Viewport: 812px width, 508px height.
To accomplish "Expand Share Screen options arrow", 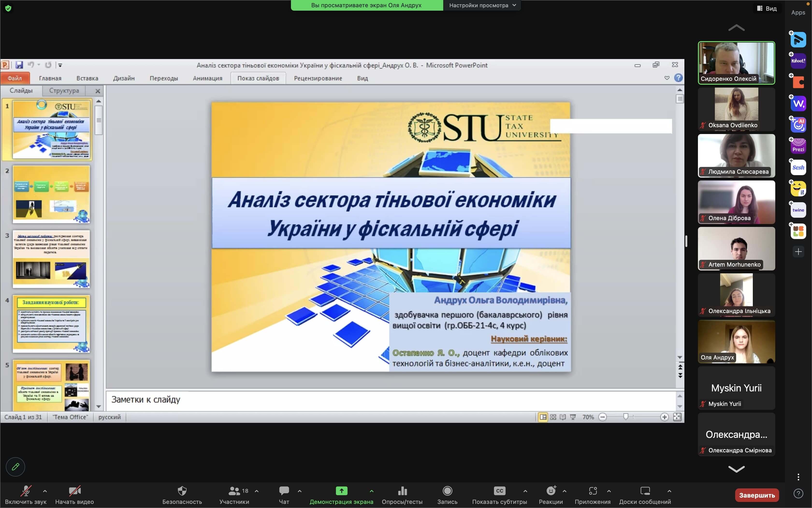I will click(371, 491).
